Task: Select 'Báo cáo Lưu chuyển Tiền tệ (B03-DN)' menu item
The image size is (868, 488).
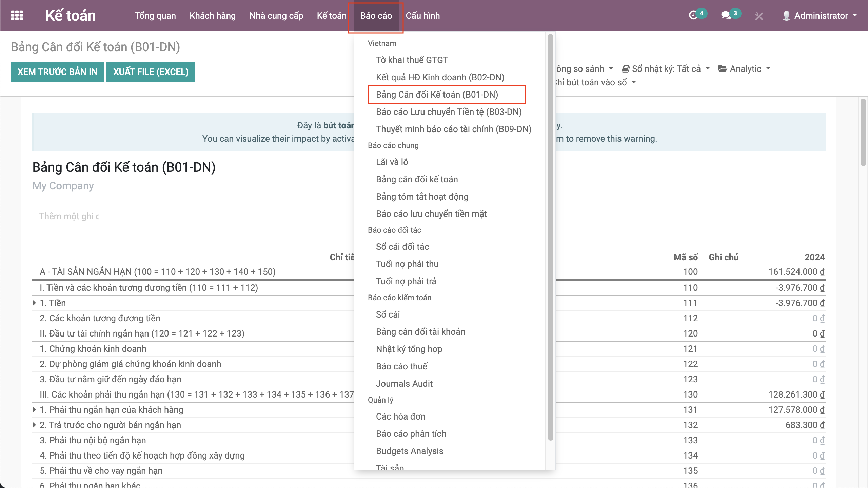Action: point(448,112)
